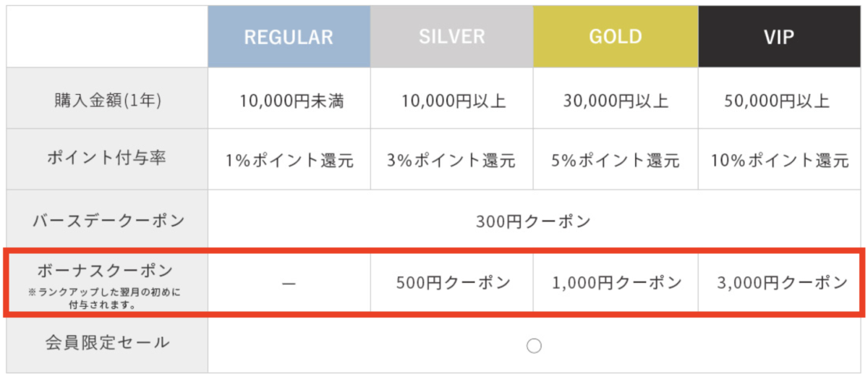This screenshot has width=868, height=377.
Task: Click the ボーナスクーポン row label
Action: click(x=107, y=283)
